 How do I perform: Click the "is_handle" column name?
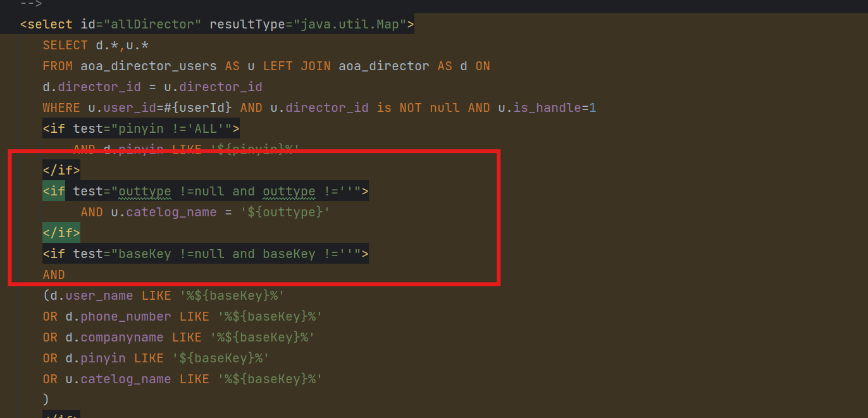tap(547, 108)
